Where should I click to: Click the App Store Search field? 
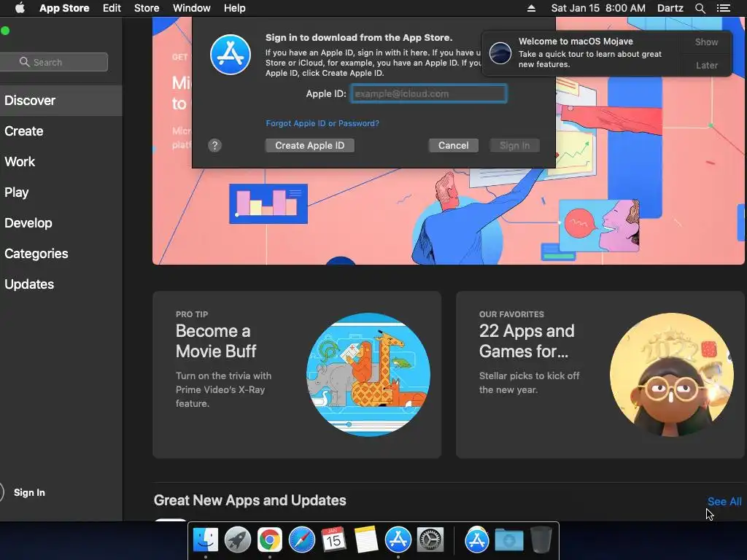tap(54, 62)
